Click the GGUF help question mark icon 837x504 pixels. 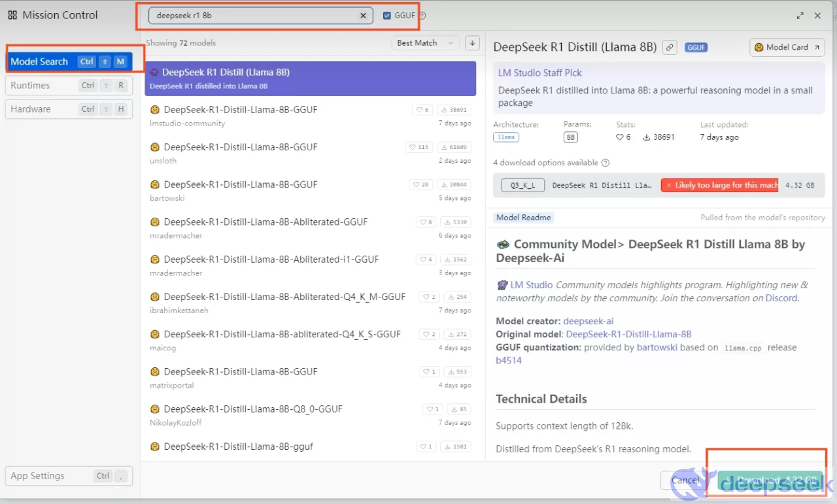pyautogui.click(x=422, y=16)
